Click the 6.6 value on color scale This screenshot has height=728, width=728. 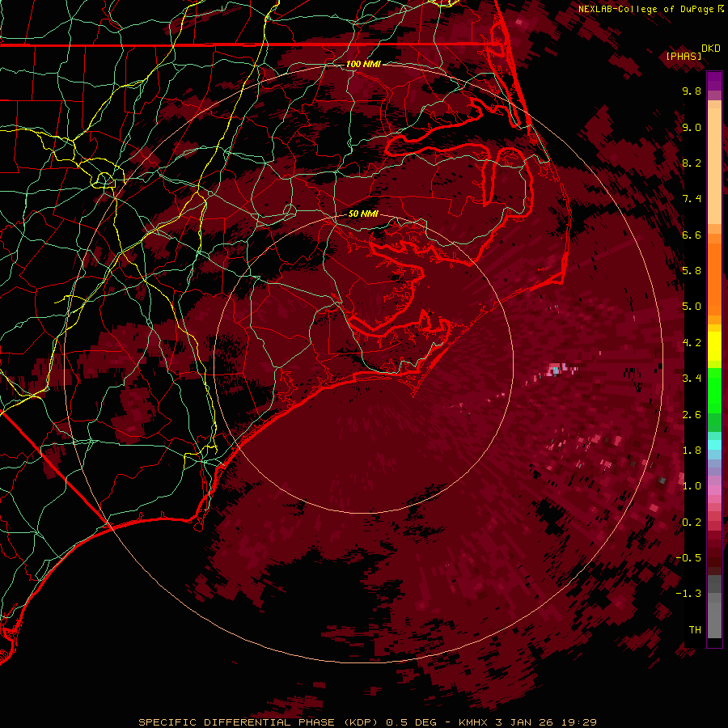[x=692, y=235]
